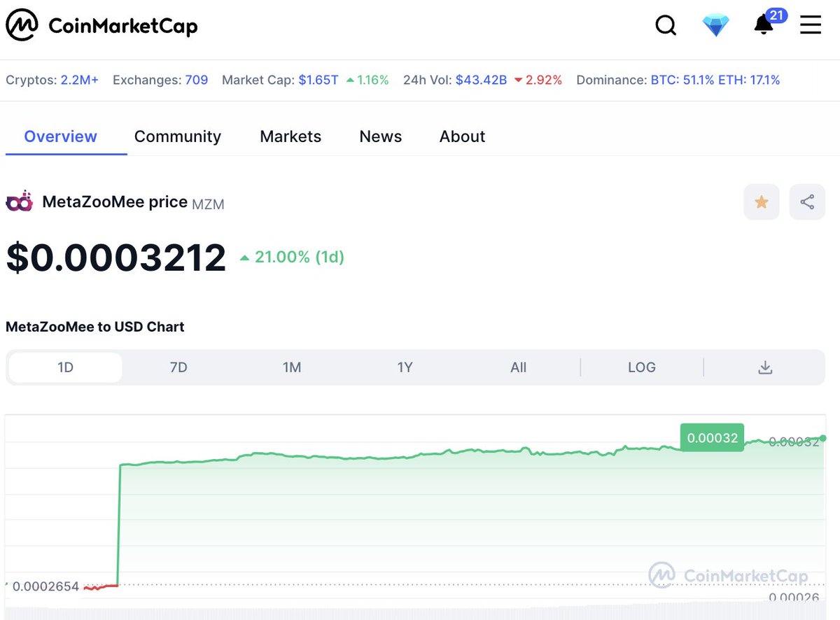
Task: Open the About tab
Action: (x=462, y=136)
